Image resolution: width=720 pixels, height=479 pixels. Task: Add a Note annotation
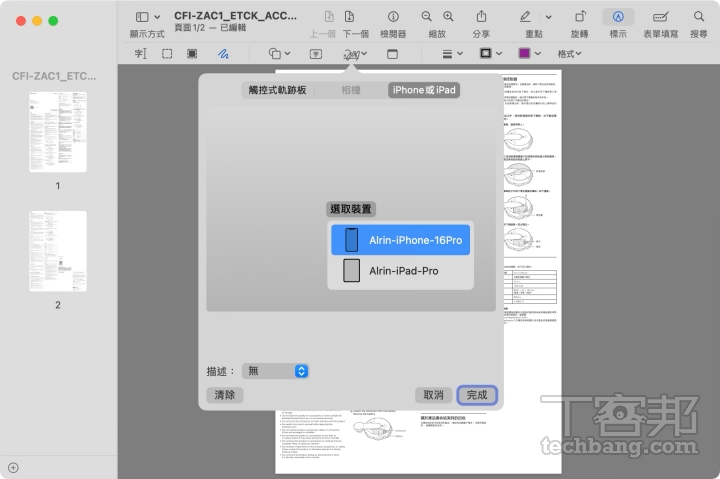tap(392, 54)
